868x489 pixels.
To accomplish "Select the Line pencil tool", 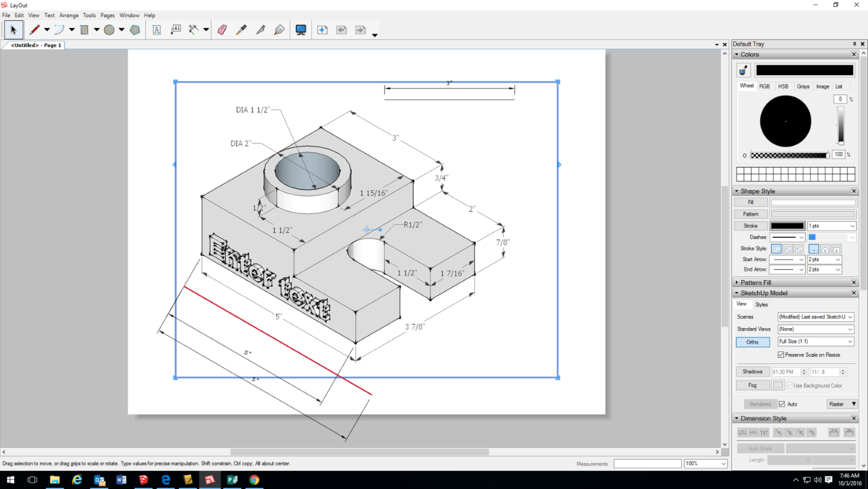I will 35,30.
